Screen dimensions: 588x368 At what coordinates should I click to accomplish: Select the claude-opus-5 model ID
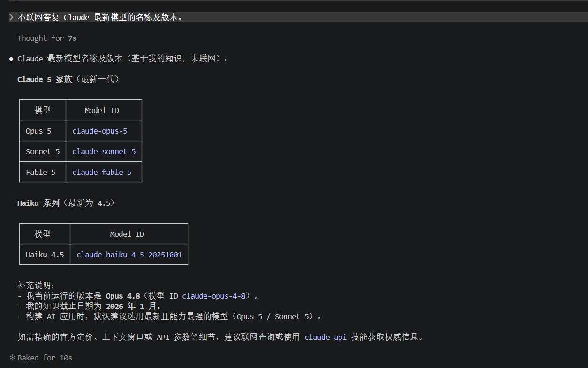pyautogui.click(x=100, y=131)
